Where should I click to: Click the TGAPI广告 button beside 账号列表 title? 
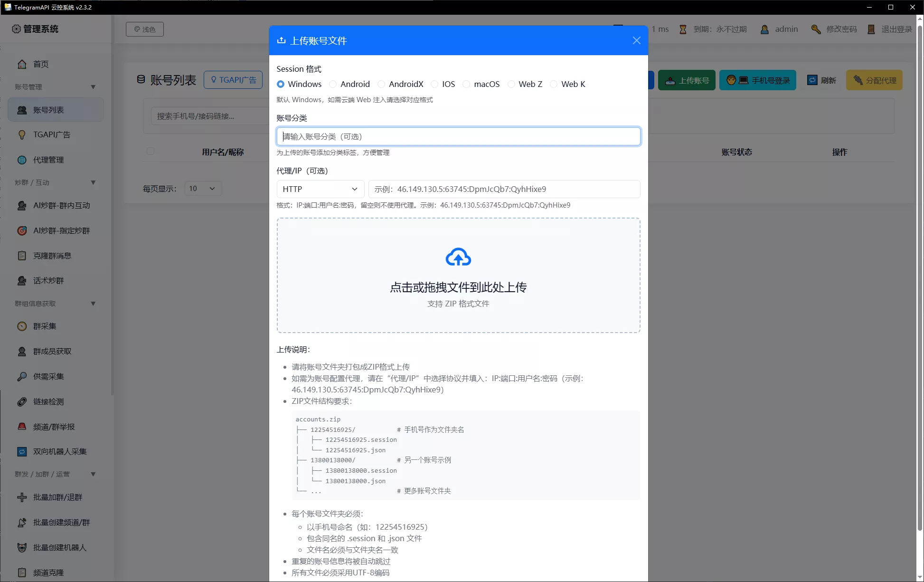coord(233,80)
